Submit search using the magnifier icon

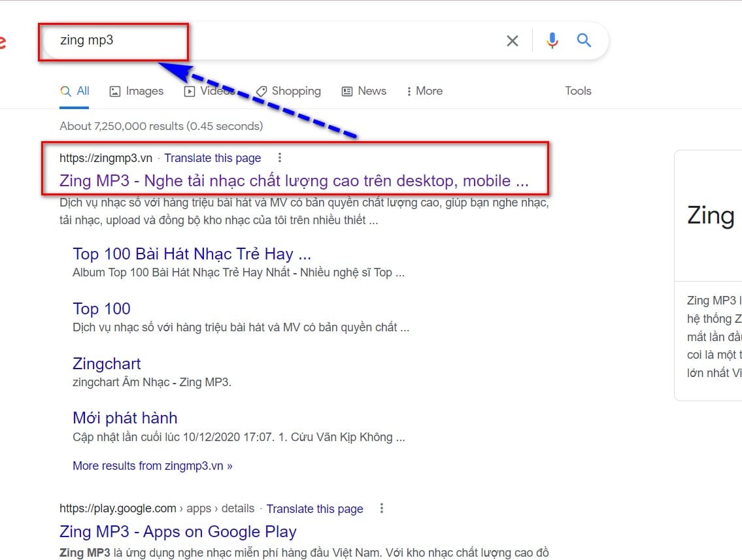coord(584,41)
